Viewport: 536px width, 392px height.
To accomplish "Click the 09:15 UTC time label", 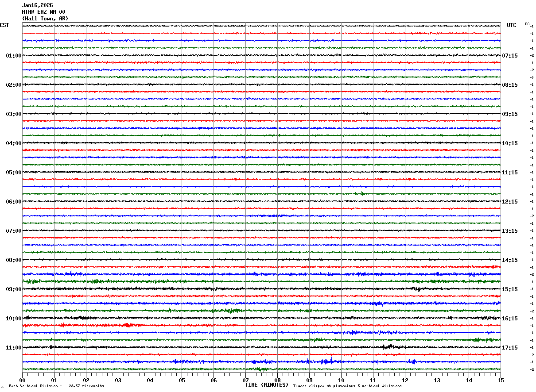I will pos(510,114).
